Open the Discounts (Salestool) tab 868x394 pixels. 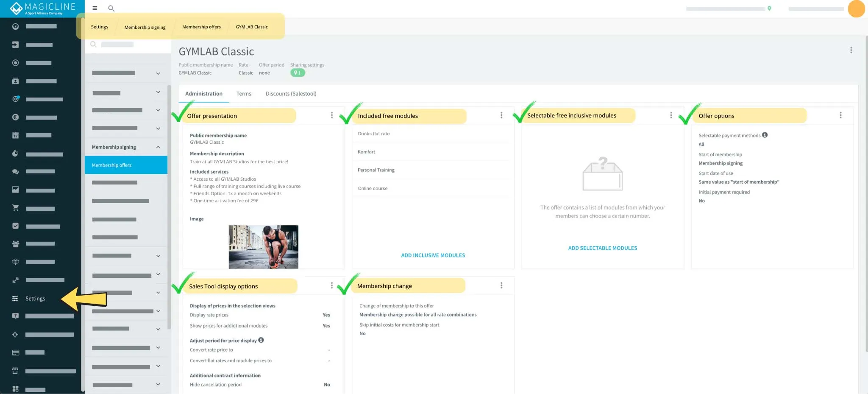coord(291,94)
